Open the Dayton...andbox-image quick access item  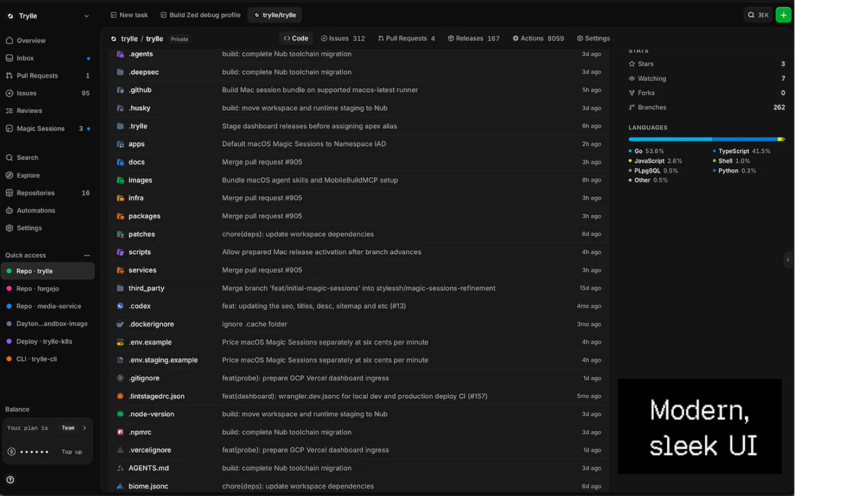48,324
